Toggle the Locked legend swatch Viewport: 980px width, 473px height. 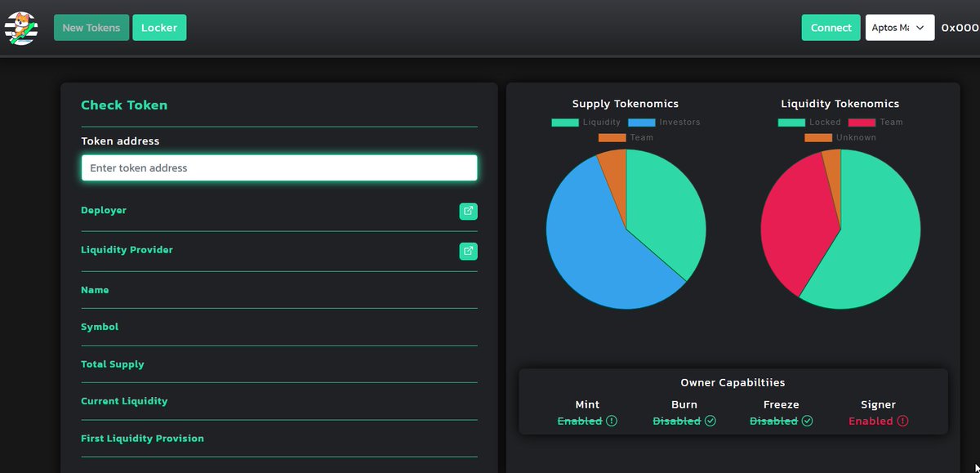(x=791, y=123)
